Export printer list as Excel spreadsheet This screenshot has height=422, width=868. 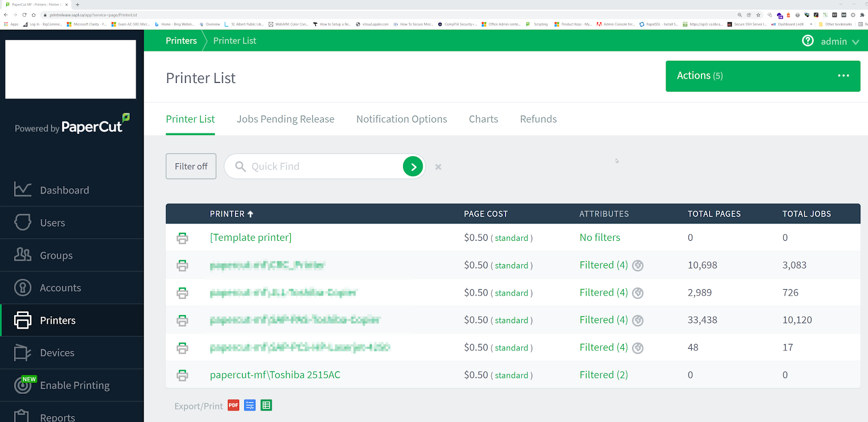(x=266, y=405)
